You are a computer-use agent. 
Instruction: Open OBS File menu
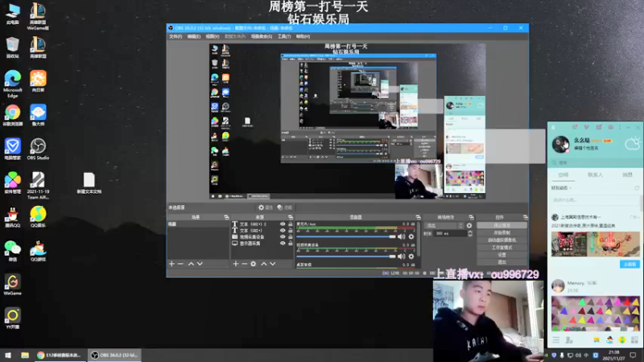175,36
